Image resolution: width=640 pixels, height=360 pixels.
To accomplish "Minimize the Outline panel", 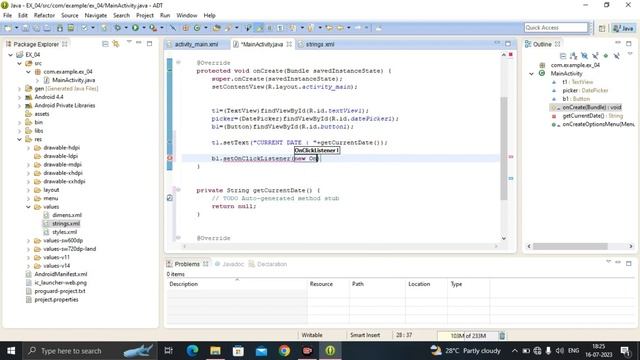I will [618, 42].
